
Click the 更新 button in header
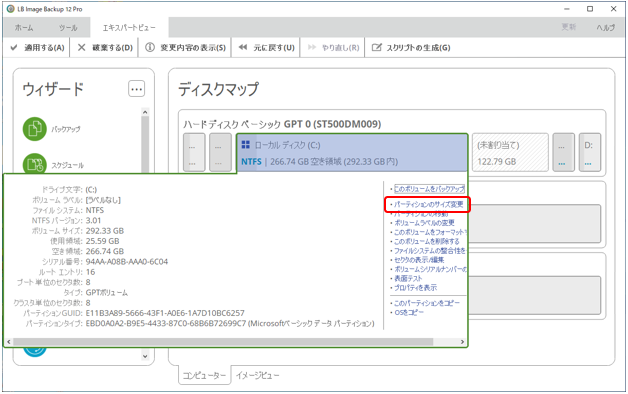[x=568, y=27]
